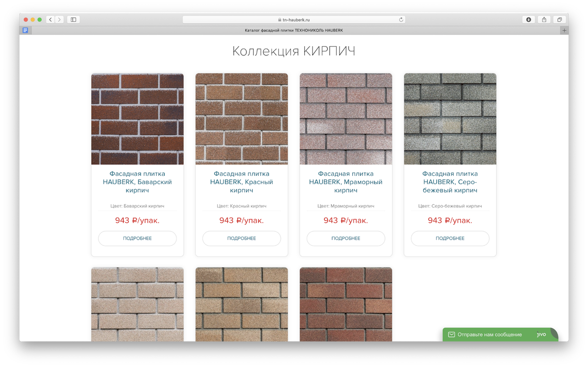588x367 pixels.
Task: Go forward with Safari's forward arrow
Action: [59, 20]
